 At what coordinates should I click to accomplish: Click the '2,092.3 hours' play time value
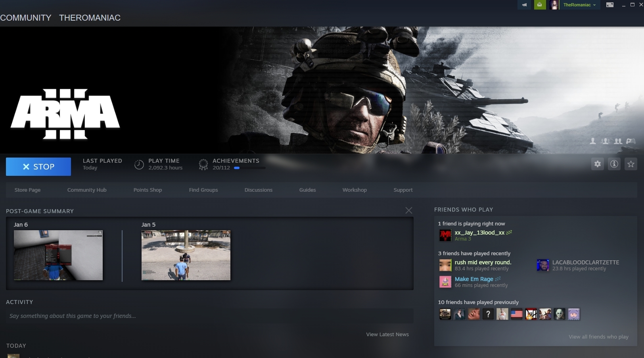pyautogui.click(x=165, y=168)
